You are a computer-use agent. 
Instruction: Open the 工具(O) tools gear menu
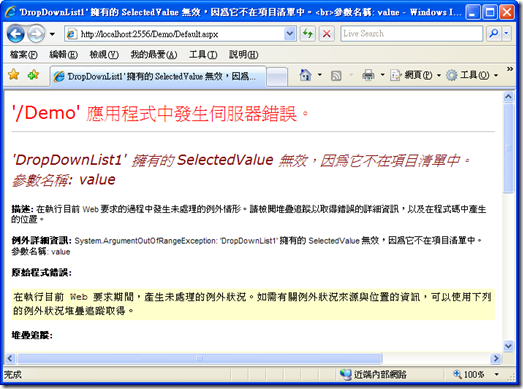click(472, 75)
